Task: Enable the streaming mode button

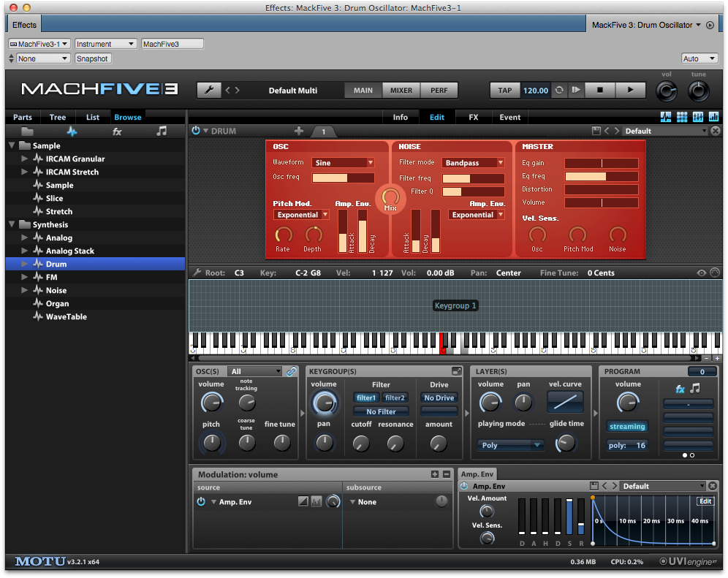Action: (x=627, y=427)
